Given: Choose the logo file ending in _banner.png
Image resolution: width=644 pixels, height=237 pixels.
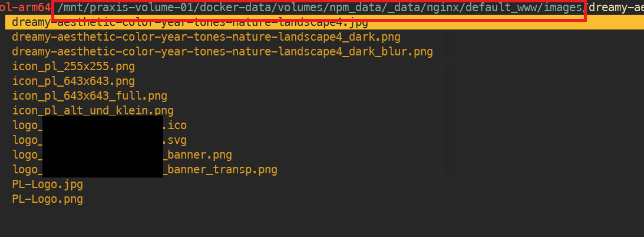Looking at the screenshot, I should 122,155.
